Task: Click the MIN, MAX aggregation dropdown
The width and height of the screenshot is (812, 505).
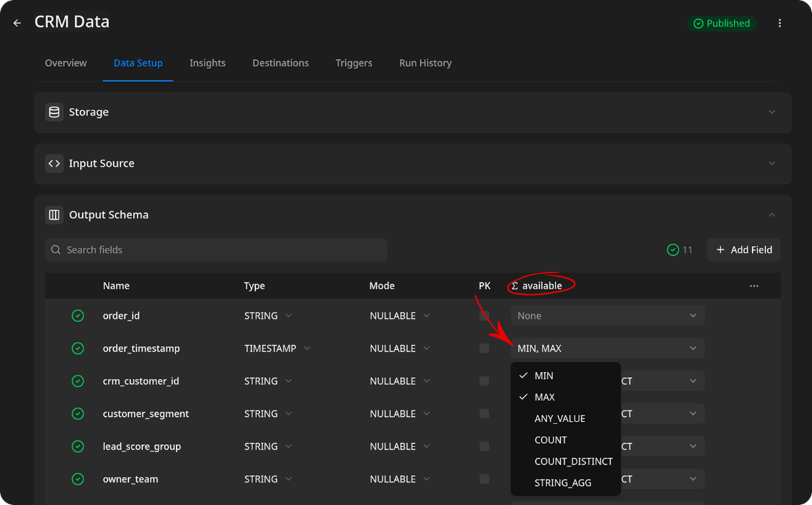Action: (608, 349)
